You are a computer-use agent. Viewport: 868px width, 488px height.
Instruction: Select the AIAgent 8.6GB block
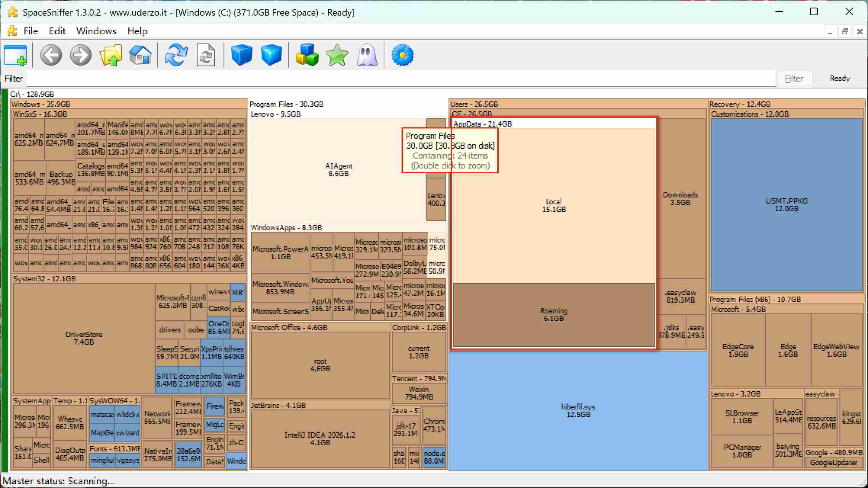338,170
